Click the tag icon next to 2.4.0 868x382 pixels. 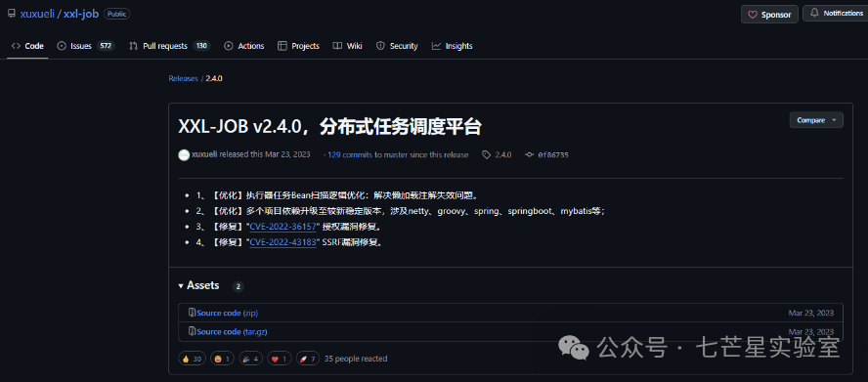(486, 155)
